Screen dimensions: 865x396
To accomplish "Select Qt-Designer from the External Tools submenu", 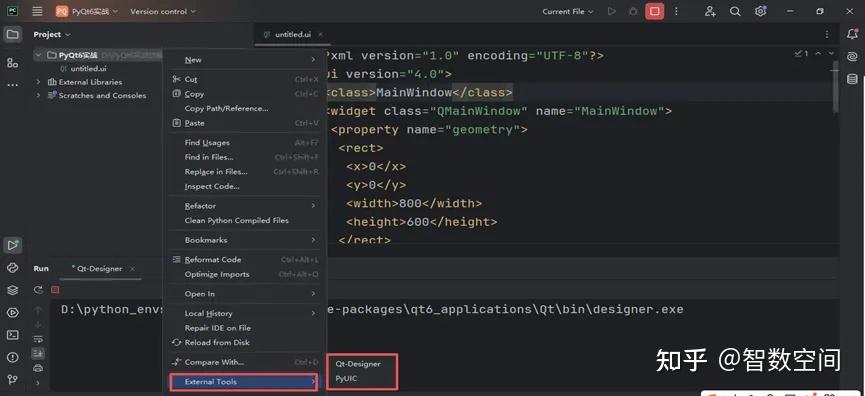I will (357, 364).
